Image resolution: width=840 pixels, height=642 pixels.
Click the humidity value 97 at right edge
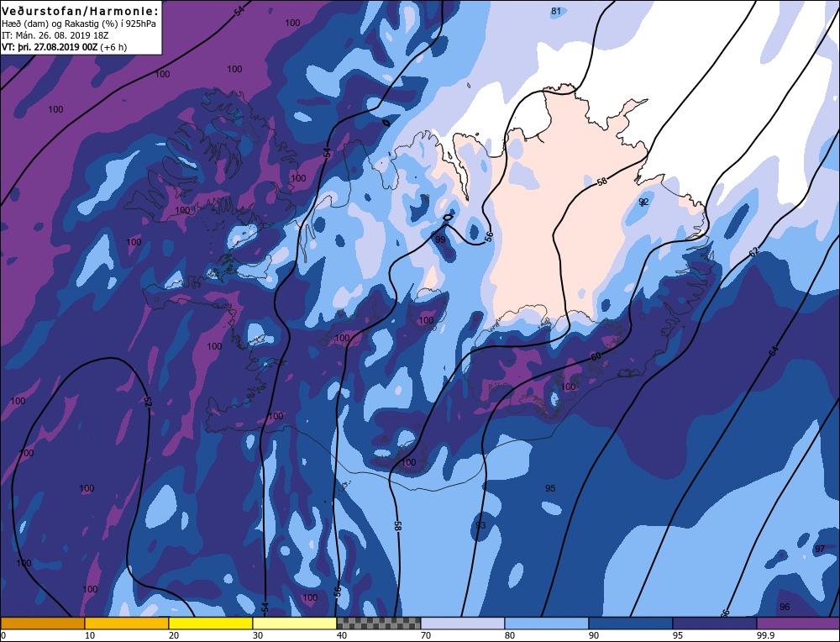pos(820,550)
